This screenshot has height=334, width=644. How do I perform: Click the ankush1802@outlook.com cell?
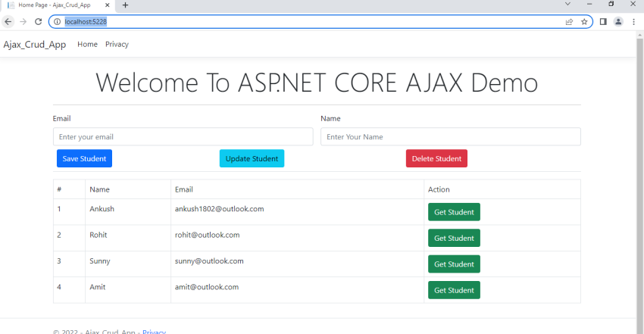(x=297, y=212)
